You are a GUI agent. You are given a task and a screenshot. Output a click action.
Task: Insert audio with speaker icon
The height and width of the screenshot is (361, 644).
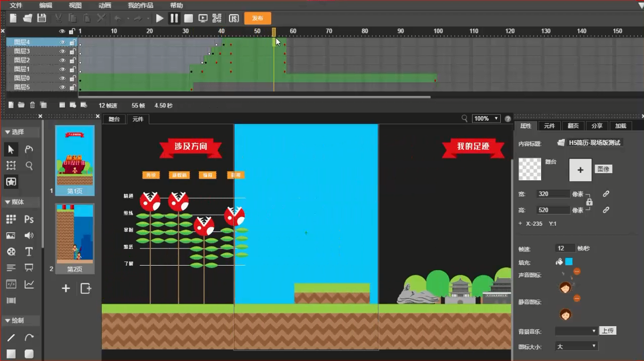[x=29, y=235]
